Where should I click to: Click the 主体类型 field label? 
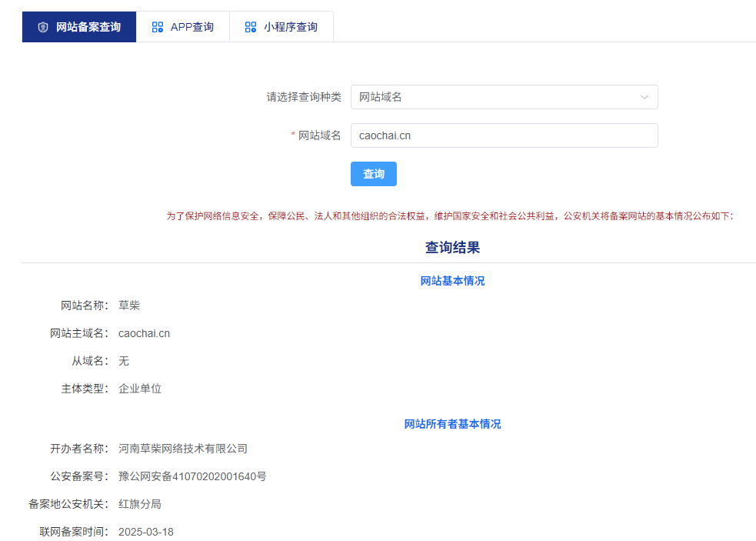85,389
